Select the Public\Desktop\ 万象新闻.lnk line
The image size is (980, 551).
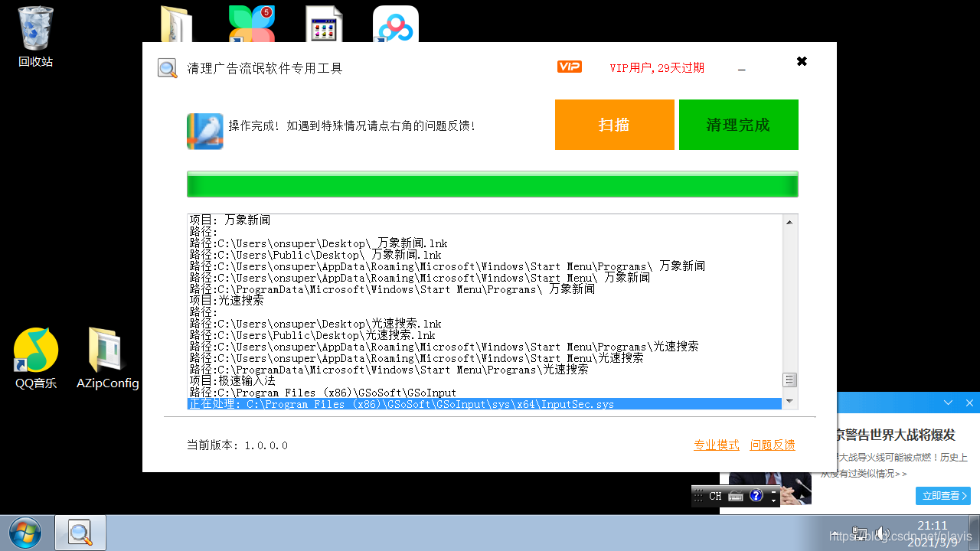315,255
